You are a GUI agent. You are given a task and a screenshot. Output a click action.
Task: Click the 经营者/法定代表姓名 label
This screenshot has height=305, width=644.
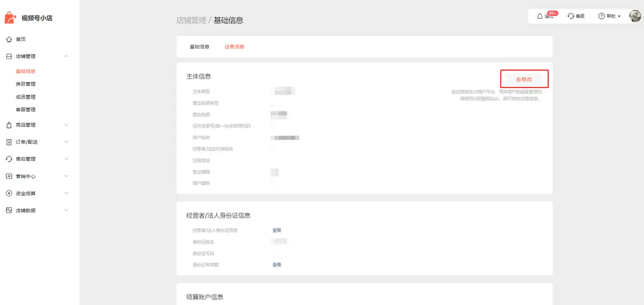click(x=213, y=149)
